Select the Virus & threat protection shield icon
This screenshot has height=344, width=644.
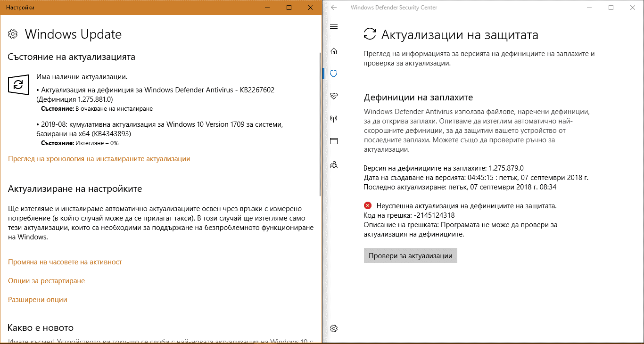[x=334, y=74]
